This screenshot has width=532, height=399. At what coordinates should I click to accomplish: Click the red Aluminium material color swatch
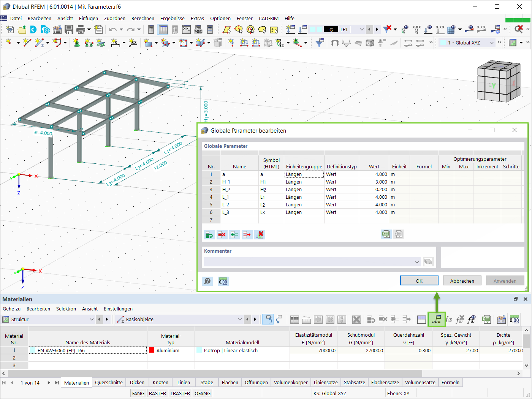pos(152,350)
